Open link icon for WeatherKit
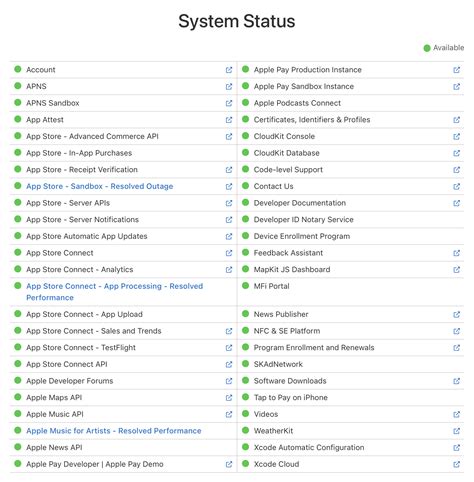This screenshot has height=482, width=474. (x=457, y=431)
